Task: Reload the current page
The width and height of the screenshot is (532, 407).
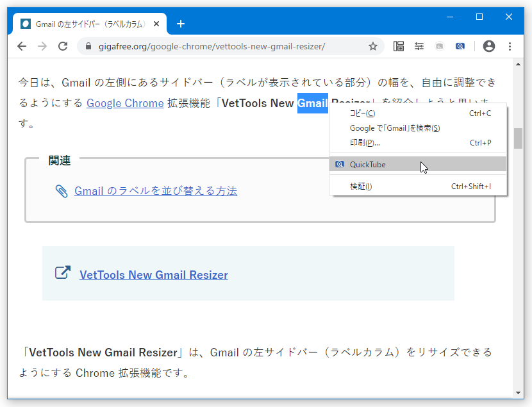Action: (x=63, y=46)
